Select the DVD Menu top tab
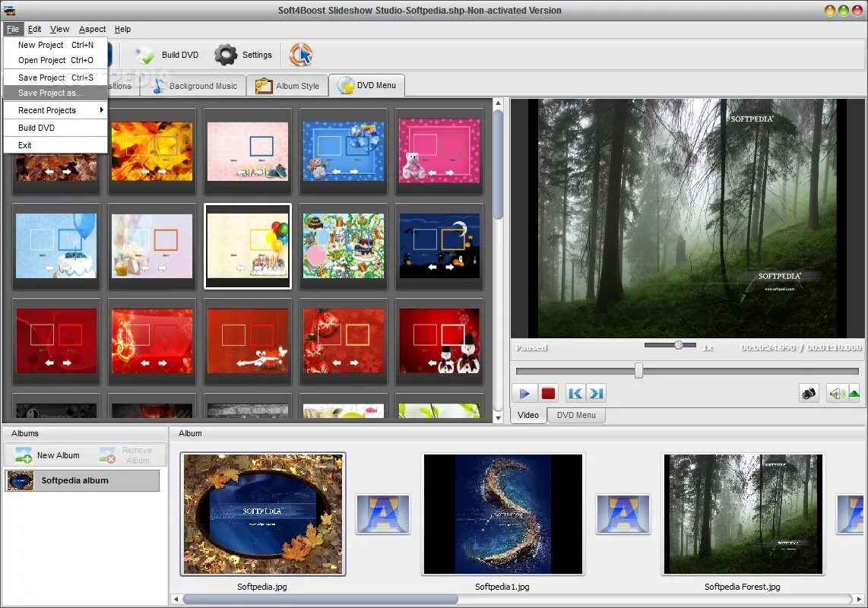Image resolution: width=868 pixels, height=608 pixels. pyautogui.click(x=367, y=85)
